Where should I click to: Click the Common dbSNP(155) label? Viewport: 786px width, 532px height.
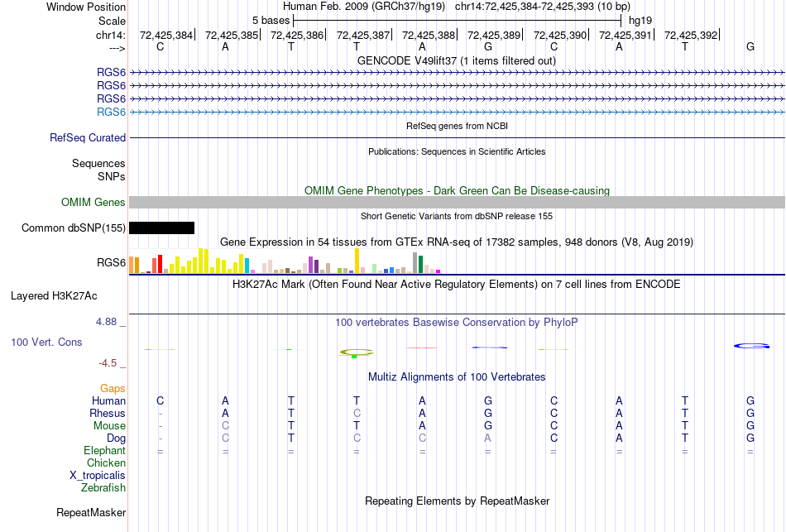(x=73, y=228)
